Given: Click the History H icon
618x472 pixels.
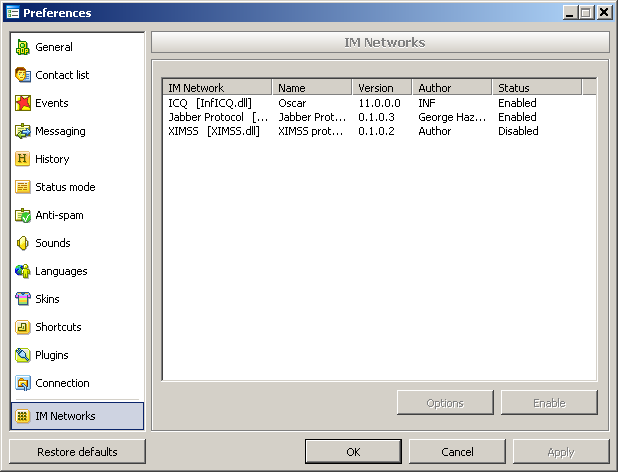Looking at the screenshot, I should pos(22,159).
